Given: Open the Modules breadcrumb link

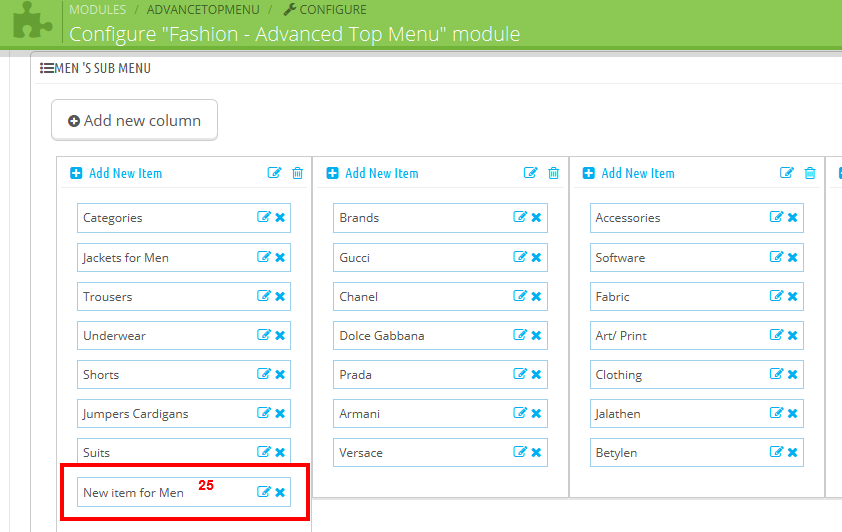Looking at the screenshot, I should [98, 10].
